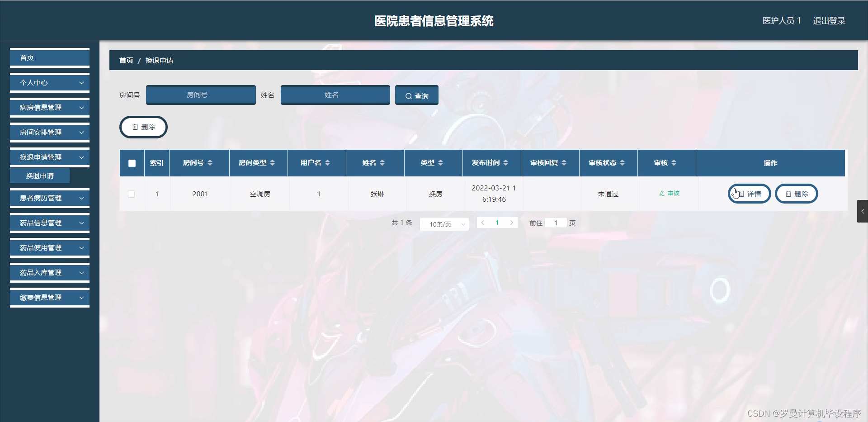Click the detail icon on 详情 button

(x=740, y=194)
